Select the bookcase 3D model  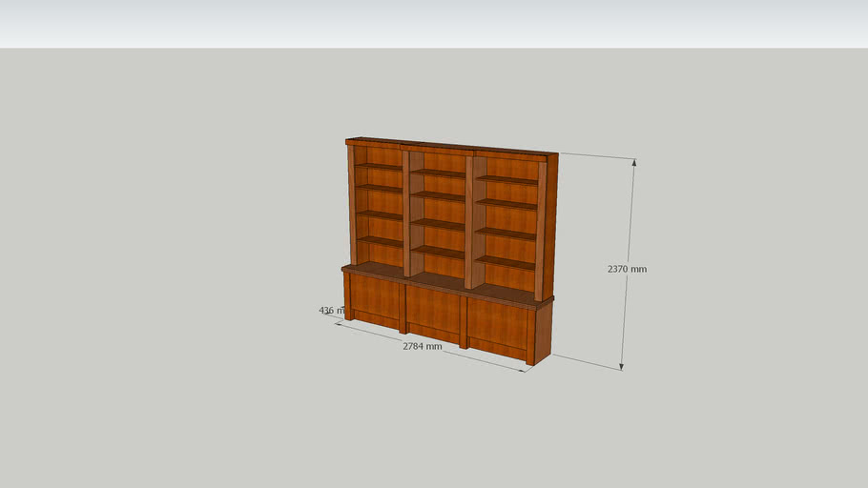coord(448,252)
